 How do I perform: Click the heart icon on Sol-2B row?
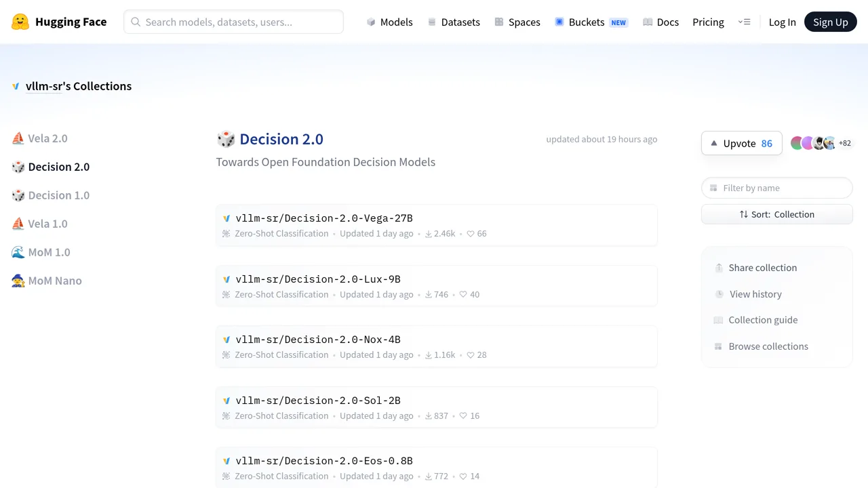(x=463, y=416)
